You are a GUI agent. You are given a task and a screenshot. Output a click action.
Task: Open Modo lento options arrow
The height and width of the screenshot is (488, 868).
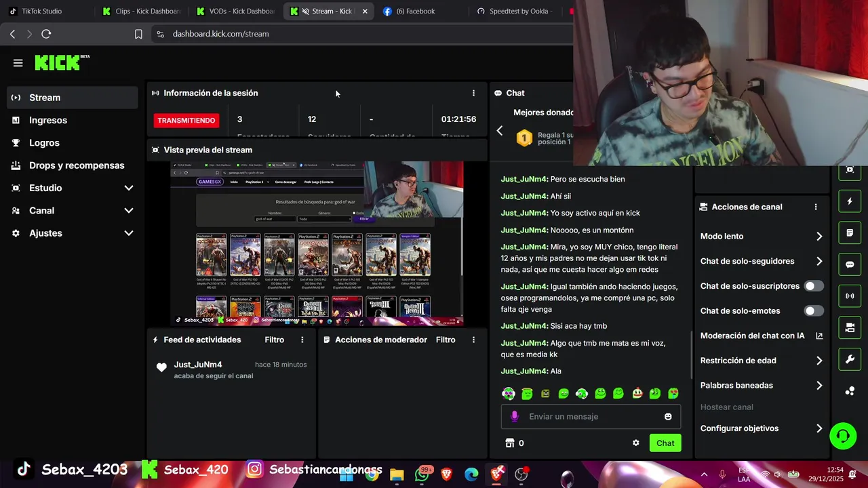coord(819,237)
